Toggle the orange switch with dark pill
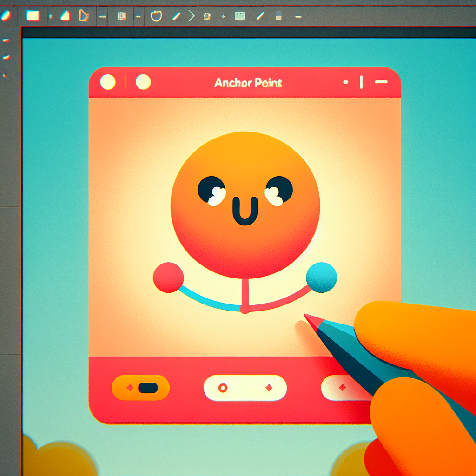Image resolution: width=476 pixels, height=476 pixels. pos(141,388)
